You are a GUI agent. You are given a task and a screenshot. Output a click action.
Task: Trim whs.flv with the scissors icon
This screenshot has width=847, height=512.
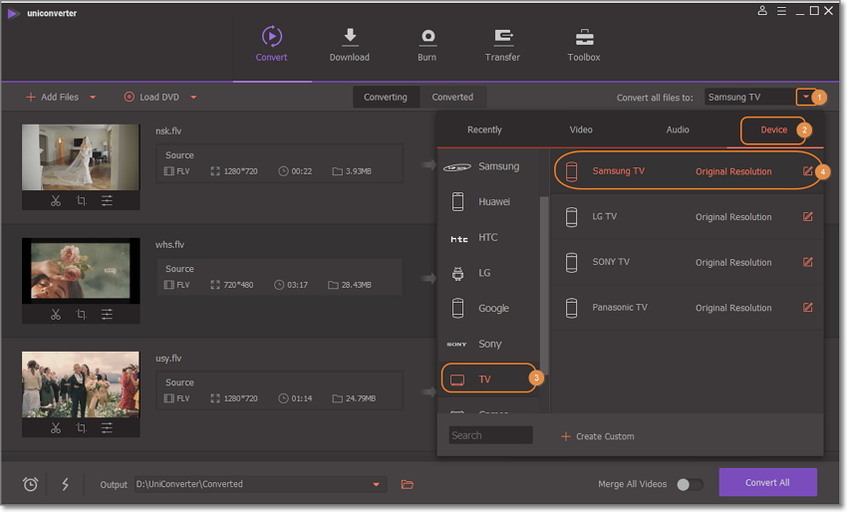(56, 314)
